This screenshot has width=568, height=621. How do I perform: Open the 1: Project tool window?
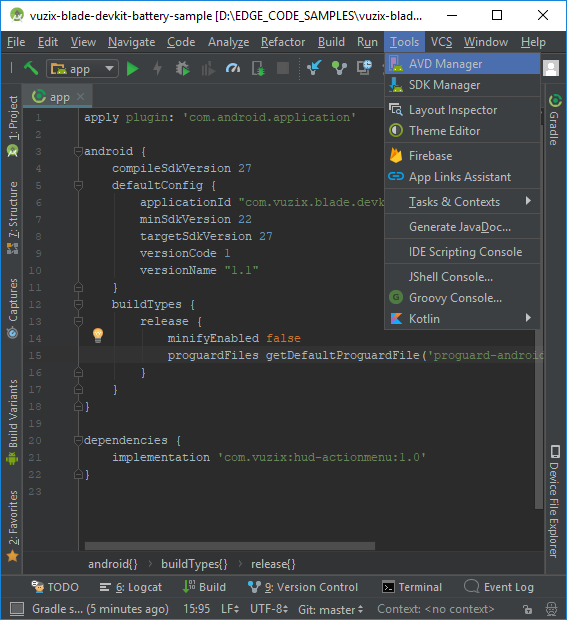point(13,126)
